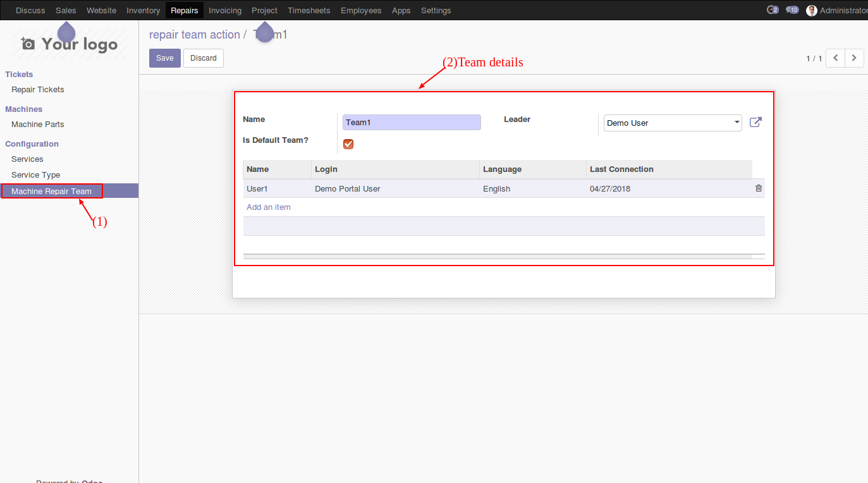Select the English language cell
The height and width of the screenshot is (483, 868).
coord(532,188)
